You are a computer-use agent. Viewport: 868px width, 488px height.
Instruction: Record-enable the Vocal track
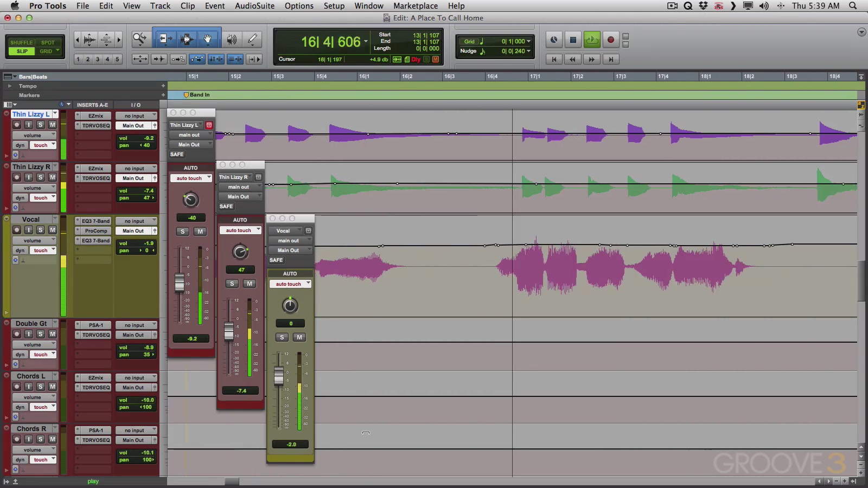pos(17,230)
